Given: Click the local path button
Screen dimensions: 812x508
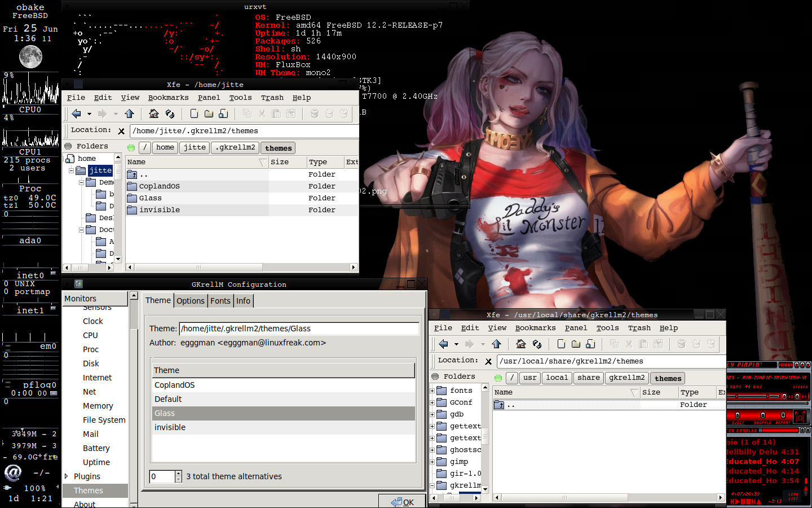Looking at the screenshot, I should (557, 378).
